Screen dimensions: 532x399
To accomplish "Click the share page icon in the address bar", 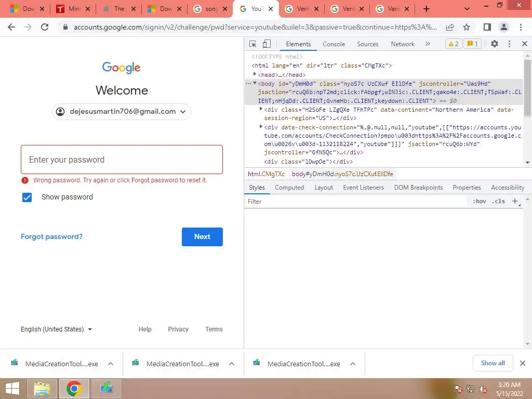I will point(450,27).
